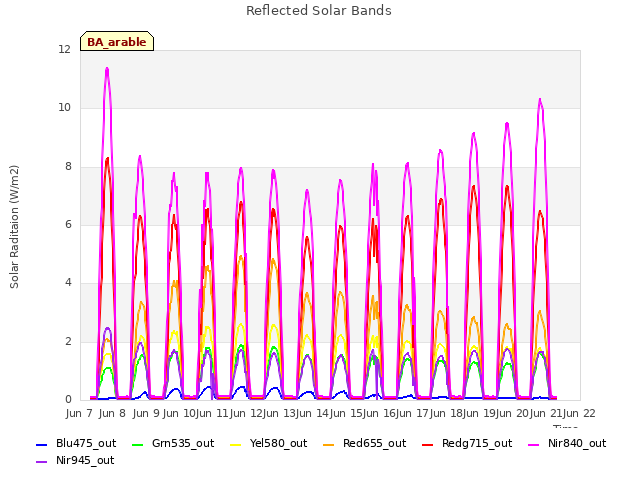The height and width of the screenshot is (480, 640).
Task: Click the first red Redg715 peak above 8 W/m2
Action: pos(107,159)
